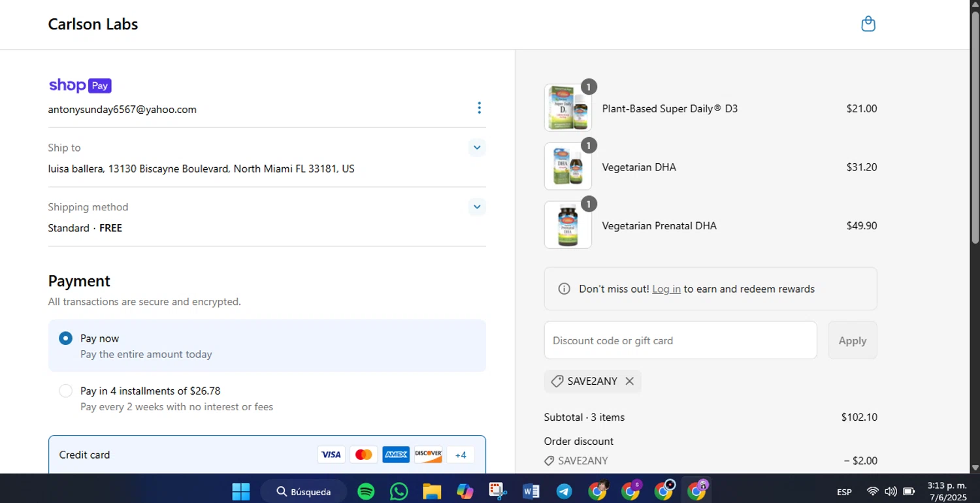Click the email antonysunday6567@yahoo.com
This screenshot has height=503, width=980.
pyautogui.click(x=122, y=110)
